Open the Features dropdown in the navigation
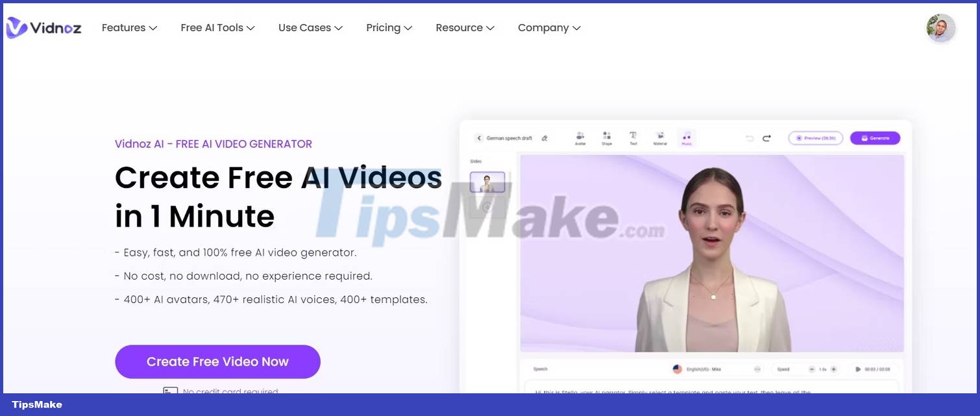Screen dimensions: 980x416 click(128, 27)
